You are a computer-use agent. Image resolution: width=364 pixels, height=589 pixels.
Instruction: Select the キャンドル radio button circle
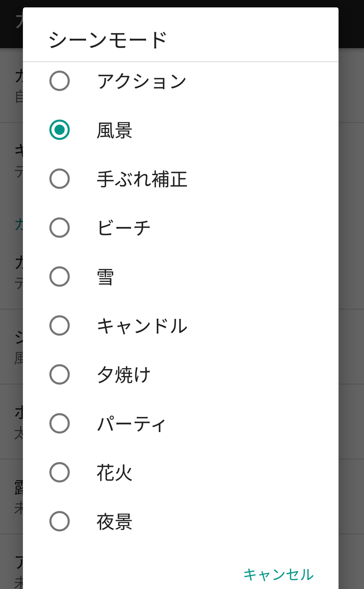click(59, 326)
